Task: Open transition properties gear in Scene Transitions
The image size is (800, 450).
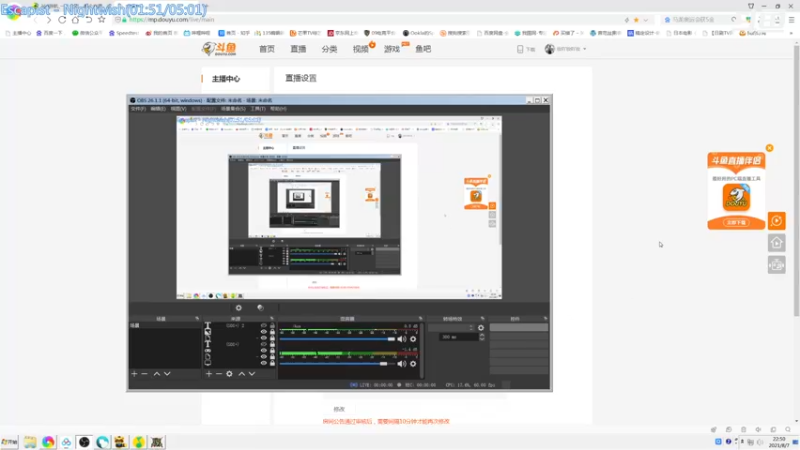Action: pyautogui.click(x=481, y=328)
